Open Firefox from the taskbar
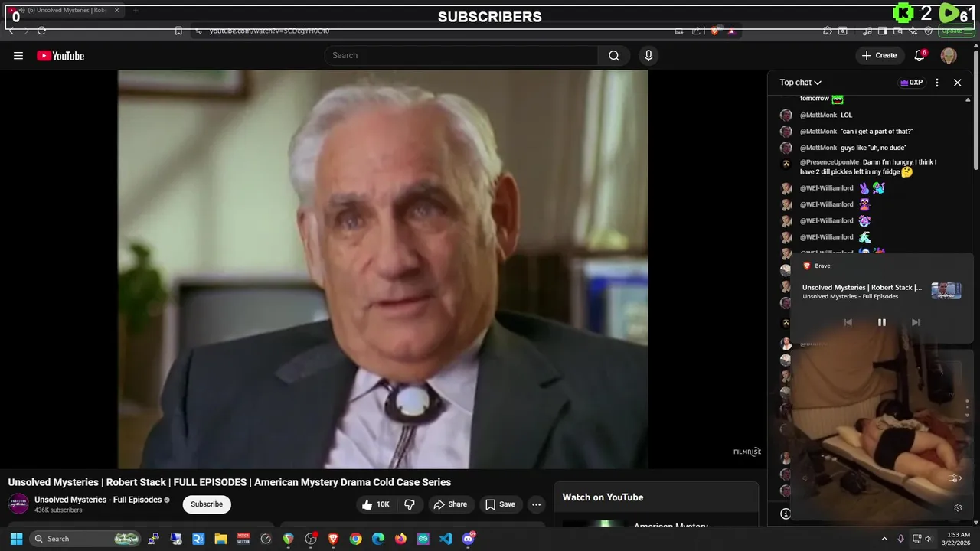 [400, 539]
